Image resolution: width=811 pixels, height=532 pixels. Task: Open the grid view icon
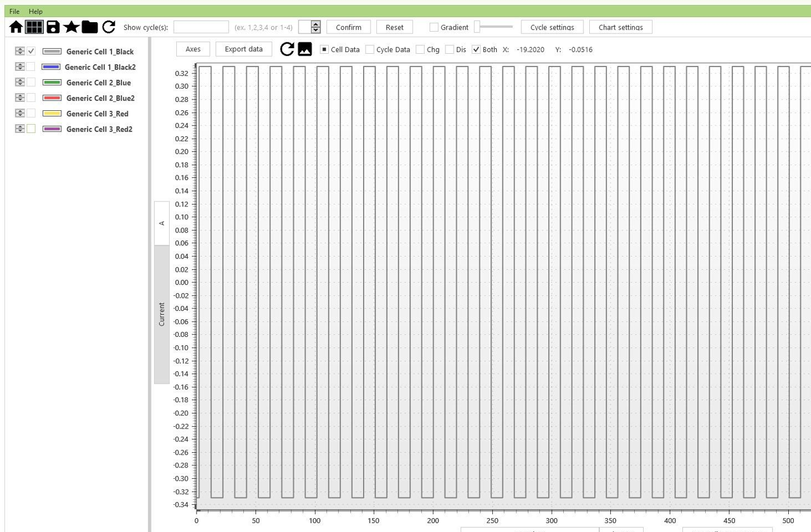(x=34, y=27)
